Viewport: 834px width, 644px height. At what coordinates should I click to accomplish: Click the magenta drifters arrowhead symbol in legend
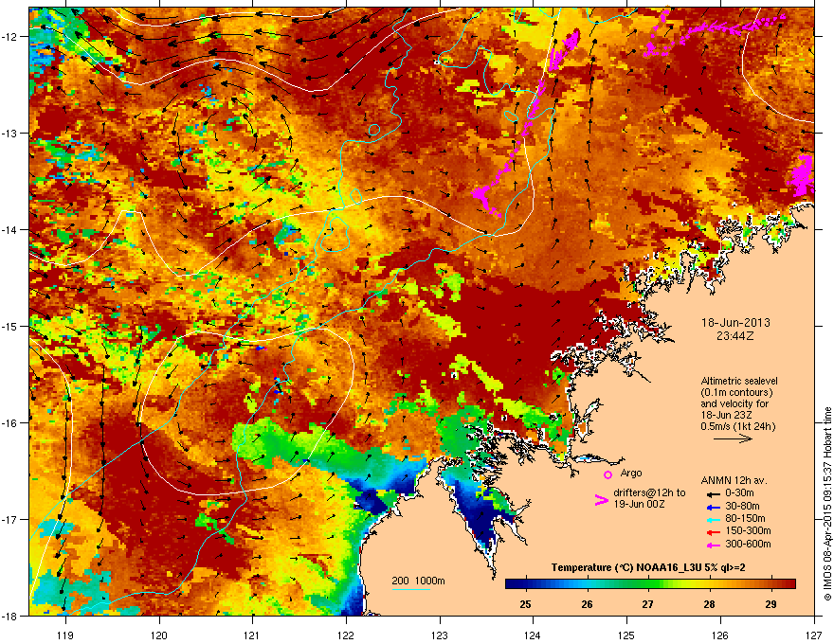601,500
